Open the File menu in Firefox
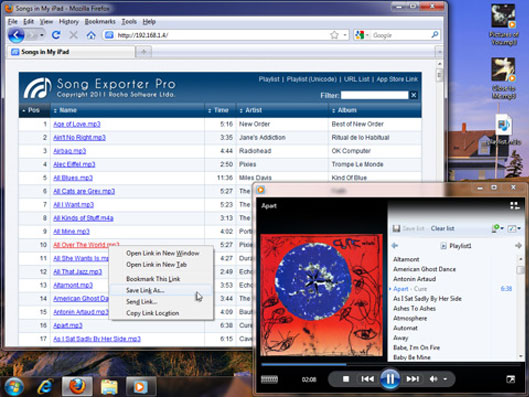530x398 pixels. [x=13, y=21]
